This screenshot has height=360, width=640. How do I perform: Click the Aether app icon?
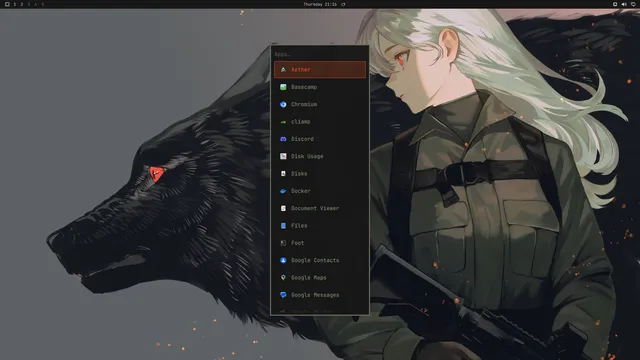pos(283,70)
